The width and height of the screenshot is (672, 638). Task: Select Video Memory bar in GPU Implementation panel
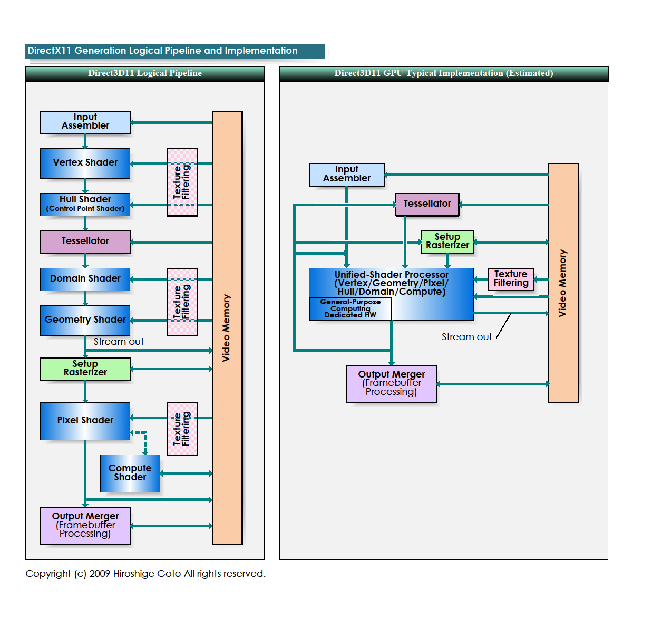pos(563,283)
